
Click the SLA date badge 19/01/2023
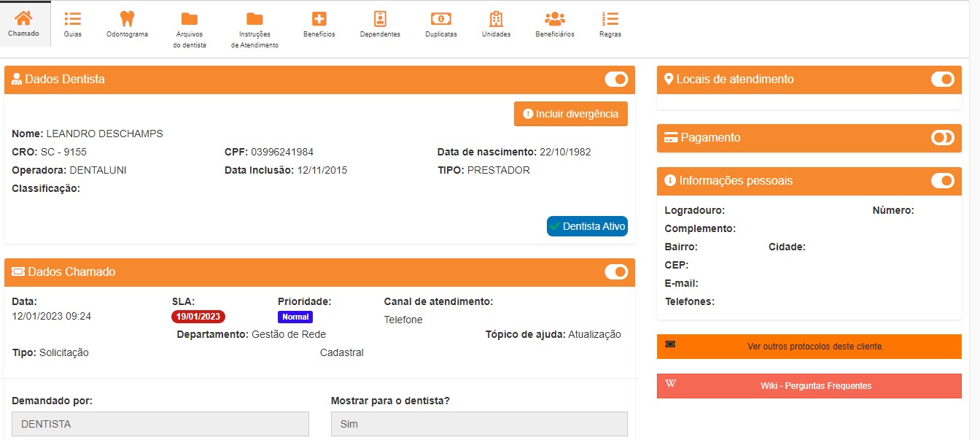pyautogui.click(x=198, y=317)
